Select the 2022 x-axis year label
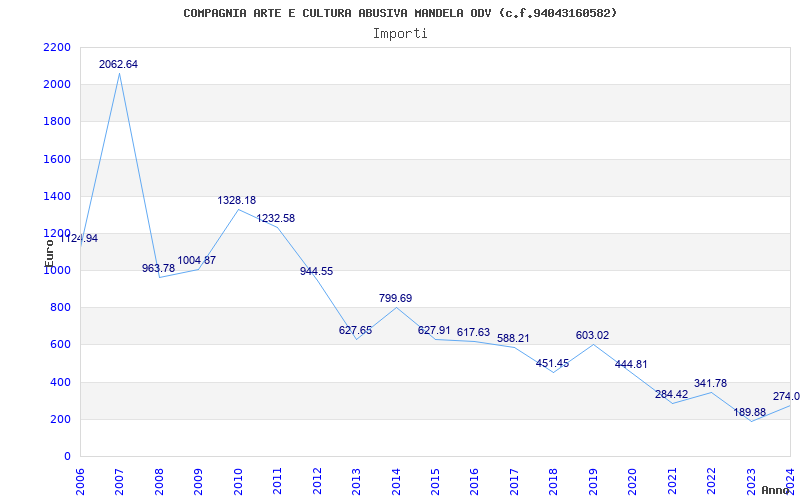Screen dimensions: 800x500 click(711, 481)
